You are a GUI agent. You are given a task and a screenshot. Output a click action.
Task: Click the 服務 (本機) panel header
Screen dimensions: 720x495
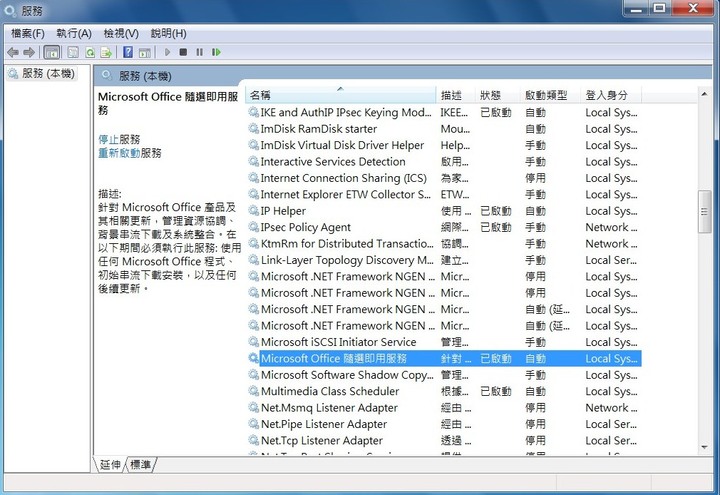coord(145,76)
